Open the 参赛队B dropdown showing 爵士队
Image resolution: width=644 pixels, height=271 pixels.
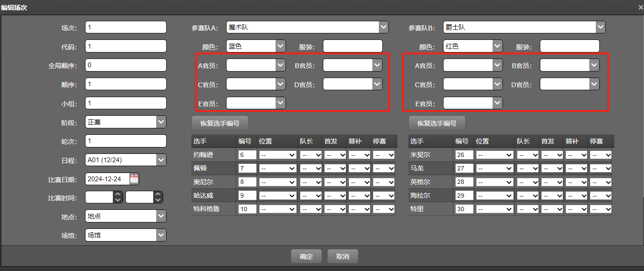pyautogui.click(x=601, y=27)
